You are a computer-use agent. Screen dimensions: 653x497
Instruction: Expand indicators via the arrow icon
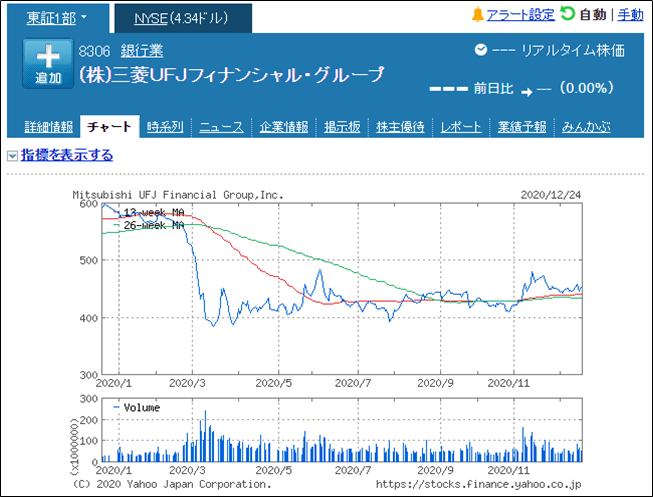pyautogui.click(x=12, y=156)
